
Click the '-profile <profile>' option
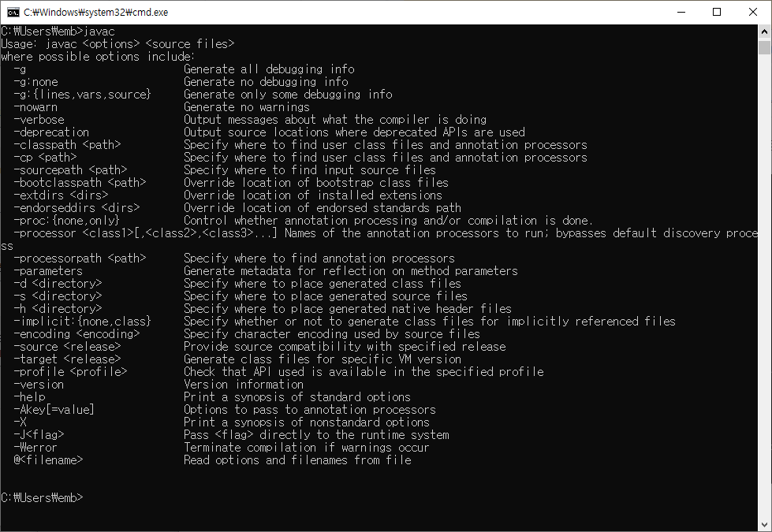tap(70, 372)
